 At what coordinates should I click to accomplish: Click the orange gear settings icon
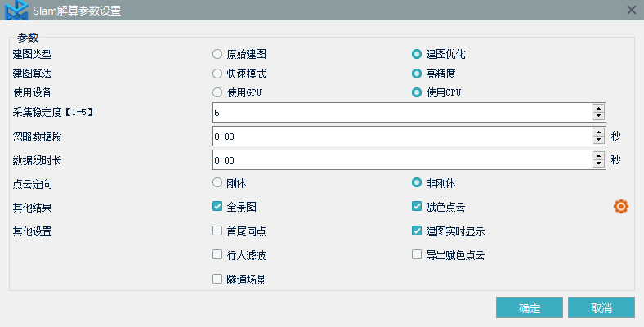[x=620, y=207]
